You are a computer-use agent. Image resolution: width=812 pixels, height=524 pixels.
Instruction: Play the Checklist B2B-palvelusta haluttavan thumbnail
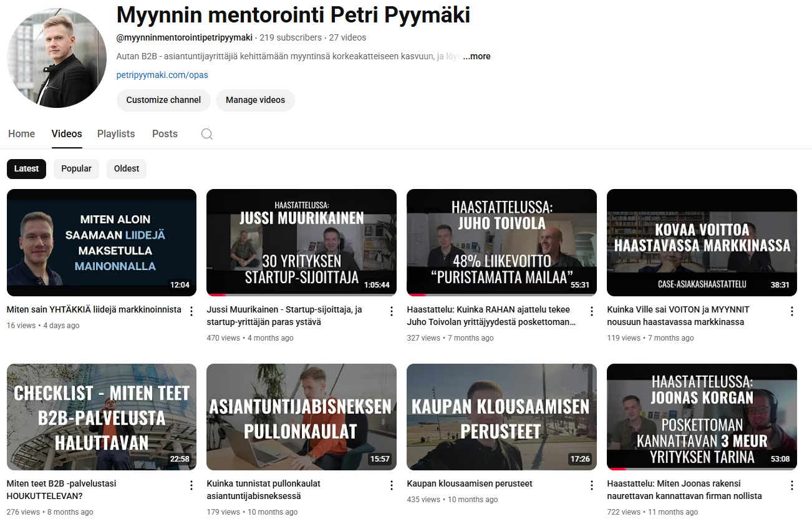102,417
